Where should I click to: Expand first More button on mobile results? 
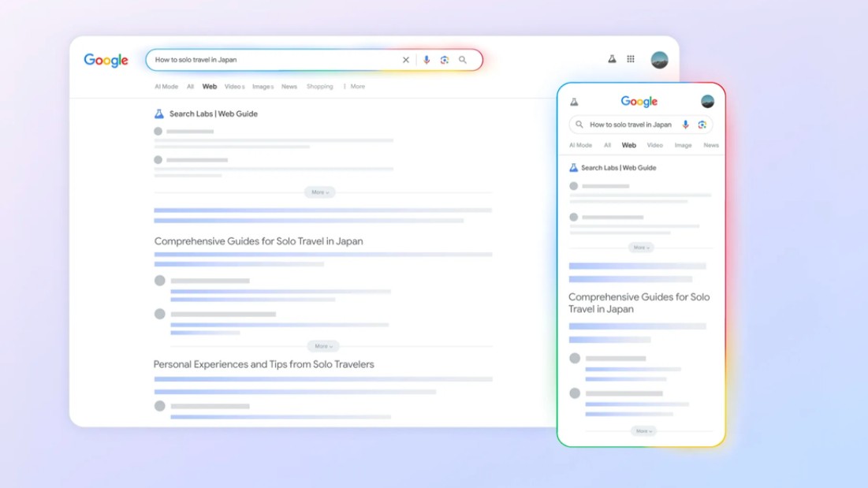tap(641, 248)
